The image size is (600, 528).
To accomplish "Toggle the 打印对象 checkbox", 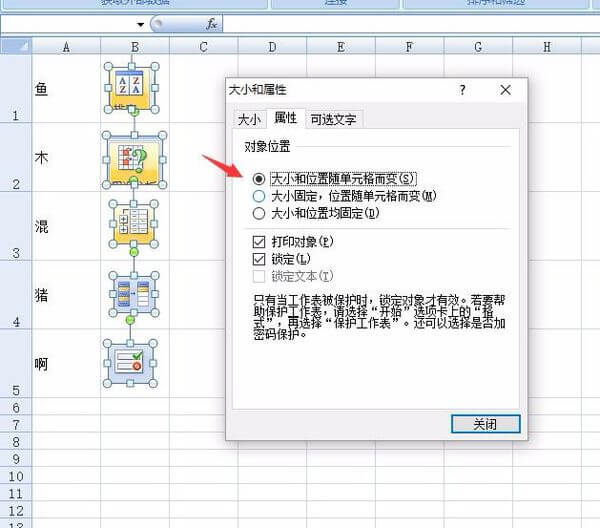I will tap(259, 242).
